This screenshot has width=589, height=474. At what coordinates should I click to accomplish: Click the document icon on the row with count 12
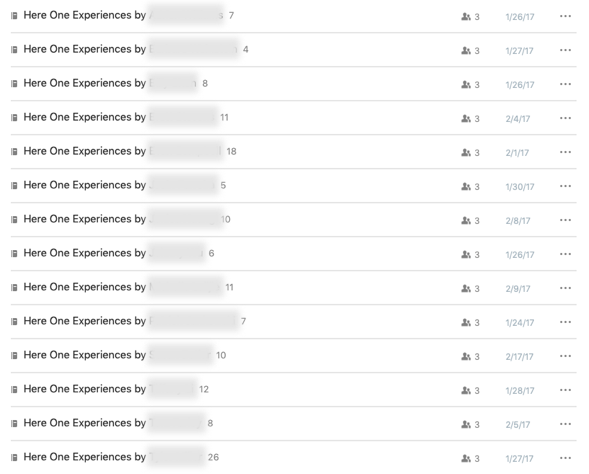[14, 389]
